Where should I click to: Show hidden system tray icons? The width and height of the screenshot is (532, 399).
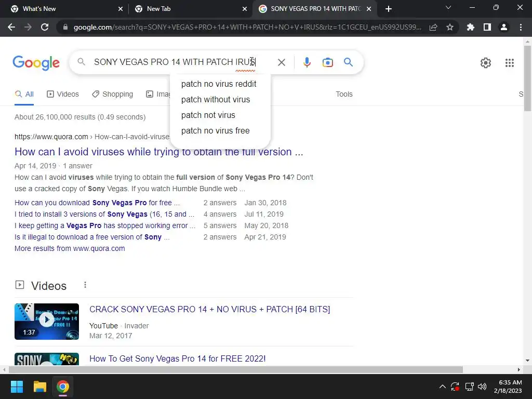(443, 387)
